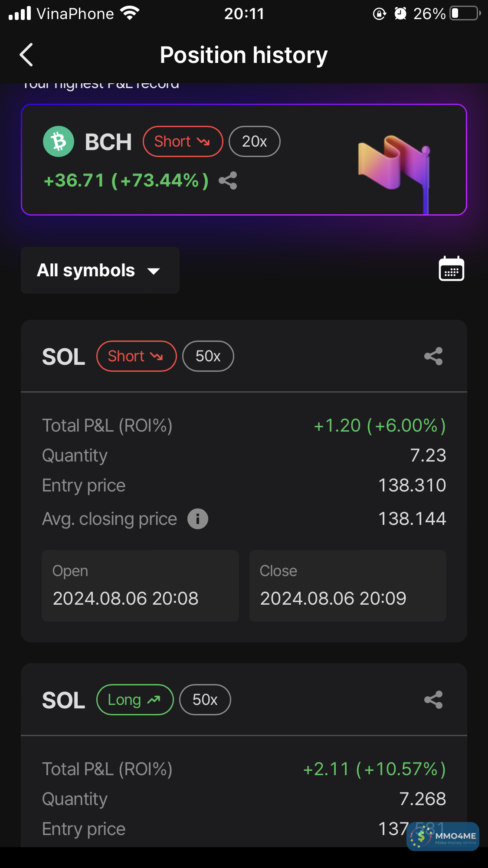Tap the BCH coin logo
This screenshot has width=488, height=868.
[59, 141]
